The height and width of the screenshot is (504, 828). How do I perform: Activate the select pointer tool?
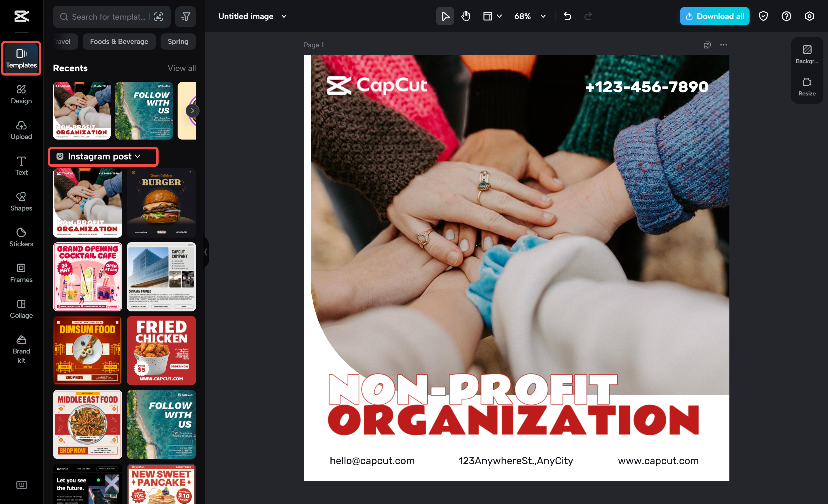[x=445, y=16]
